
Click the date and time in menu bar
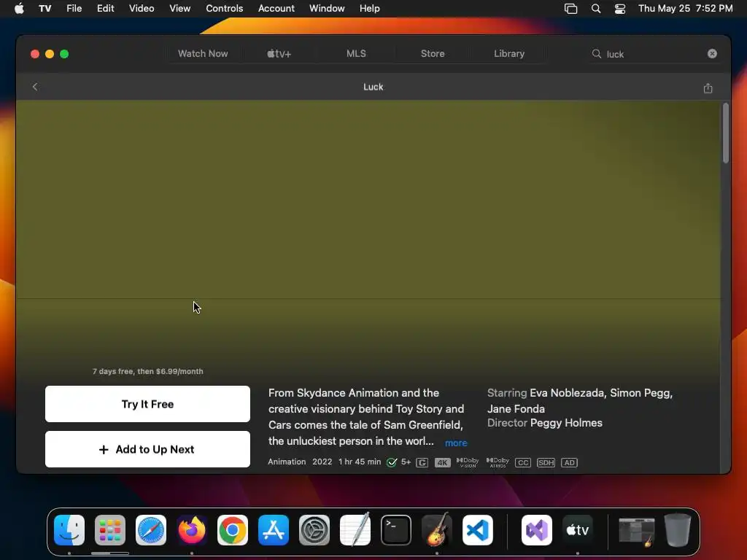(686, 8)
